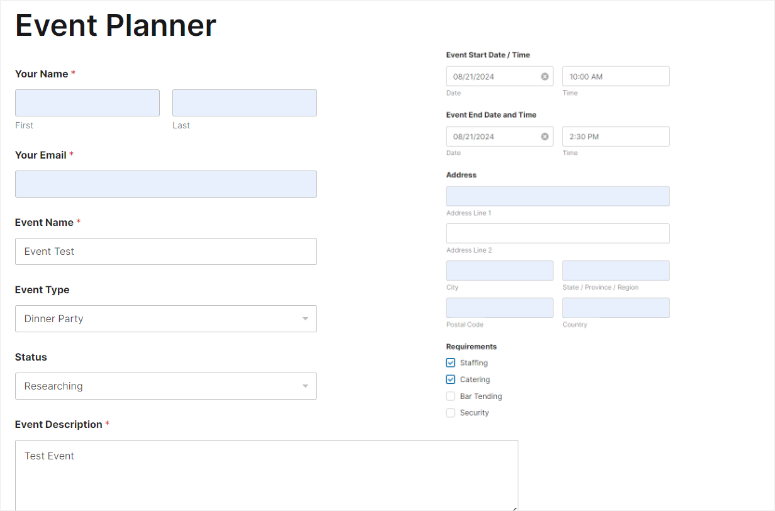Click the Postal Code input field
Screen dimensions: 775x511
500,307
